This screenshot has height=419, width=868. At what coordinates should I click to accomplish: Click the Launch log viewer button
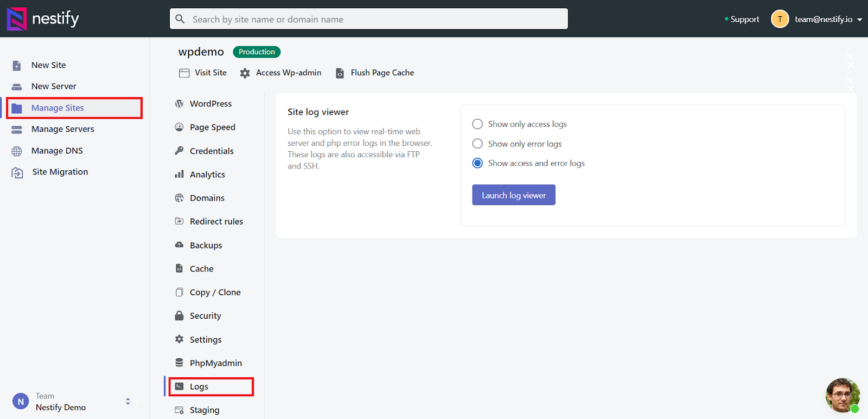pyautogui.click(x=514, y=195)
